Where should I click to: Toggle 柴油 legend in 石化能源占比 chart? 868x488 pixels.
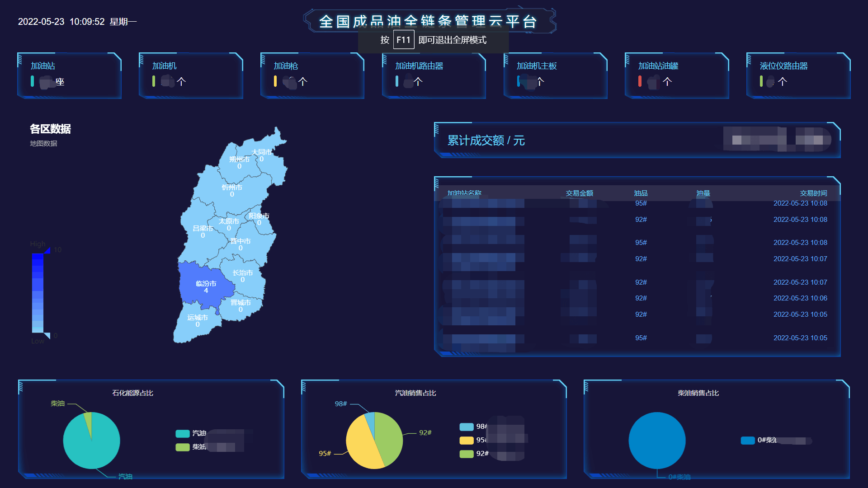[x=183, y=447]
